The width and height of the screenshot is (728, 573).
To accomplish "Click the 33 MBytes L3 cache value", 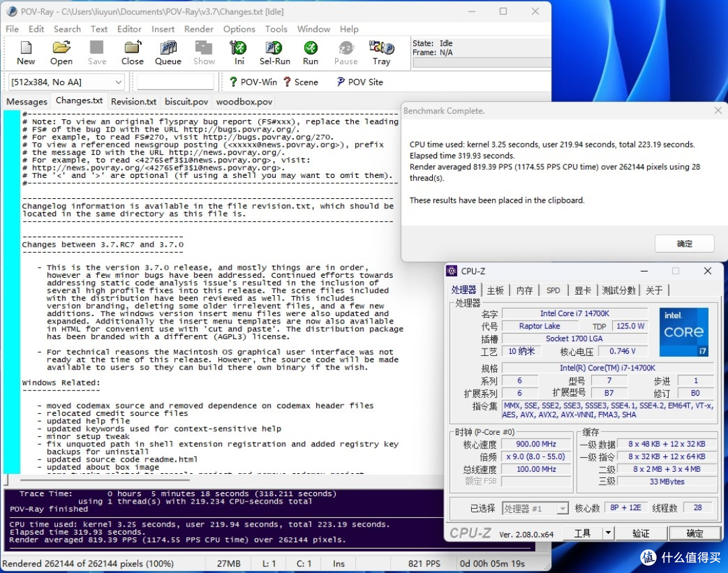I will click(x=667, y=481).
